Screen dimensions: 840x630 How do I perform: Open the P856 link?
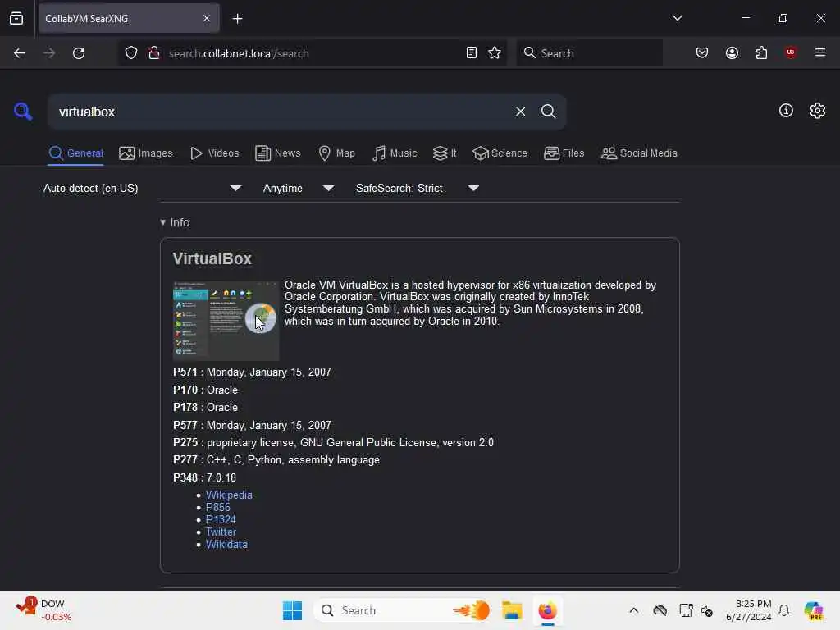[x=218, y=507]
